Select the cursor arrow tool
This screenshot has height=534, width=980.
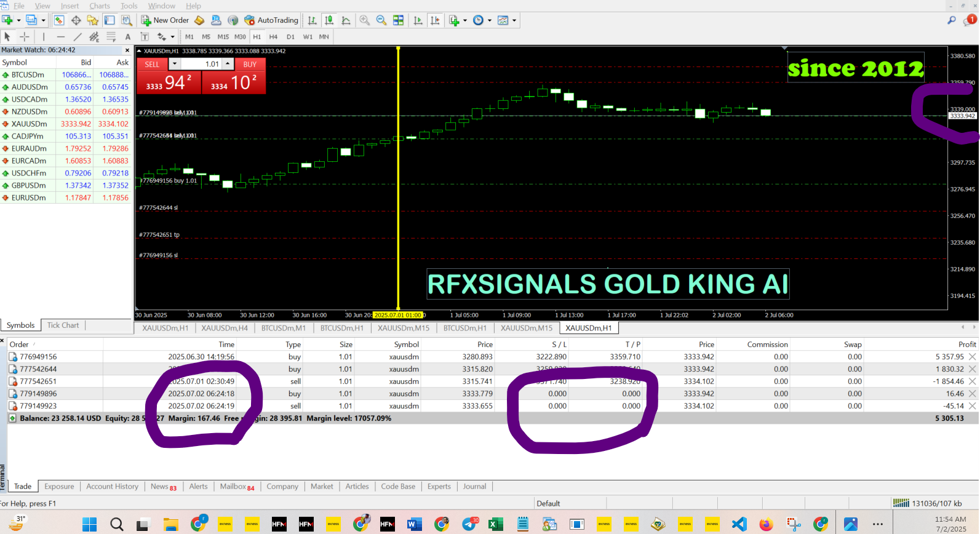(7, 37)
